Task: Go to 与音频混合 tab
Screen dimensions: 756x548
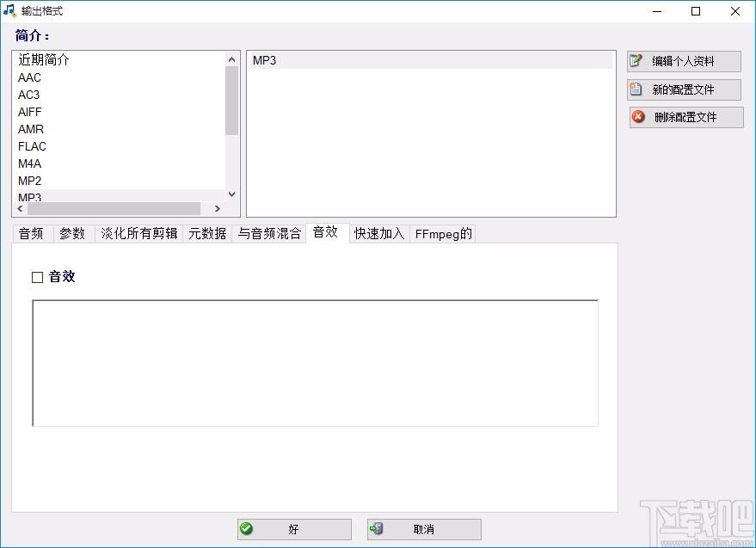Action: (x=269, y=234)
